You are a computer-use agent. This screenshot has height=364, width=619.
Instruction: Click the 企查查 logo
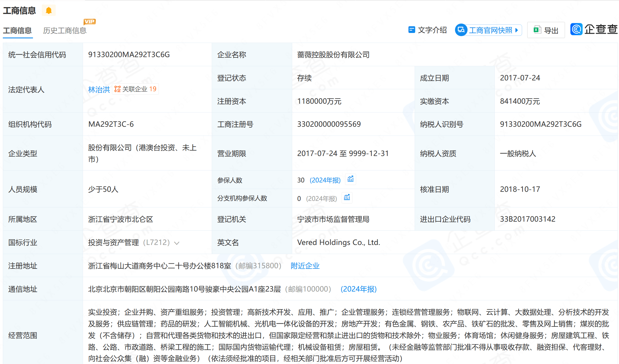coord(594,29)
